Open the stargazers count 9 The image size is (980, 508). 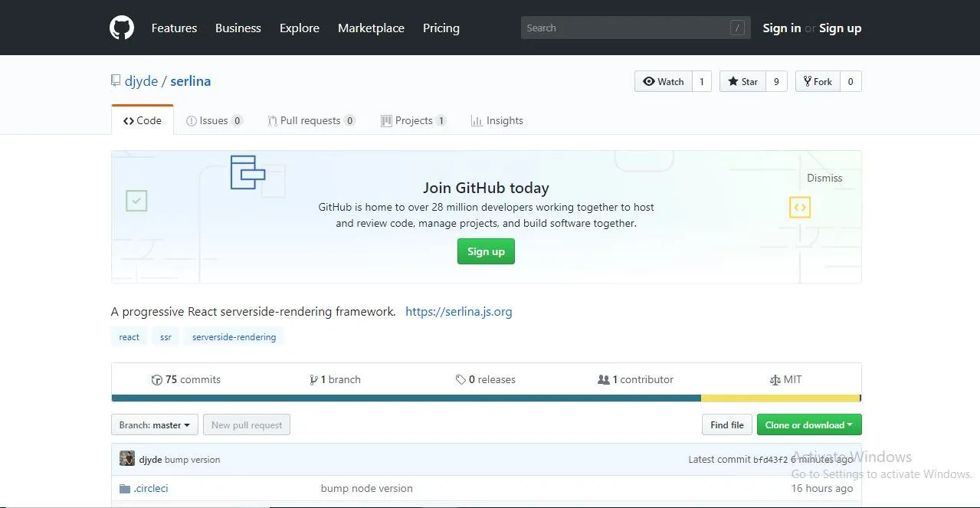776,81
